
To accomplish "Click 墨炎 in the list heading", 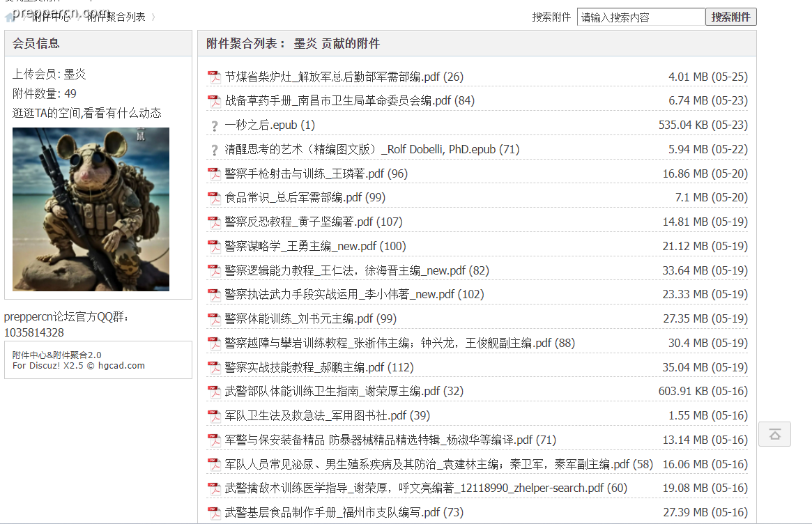I will coord(305,43).
